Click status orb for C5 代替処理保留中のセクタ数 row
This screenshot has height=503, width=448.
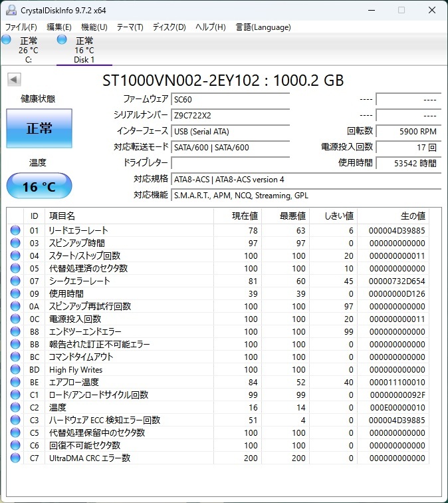(x=15, y=432)
